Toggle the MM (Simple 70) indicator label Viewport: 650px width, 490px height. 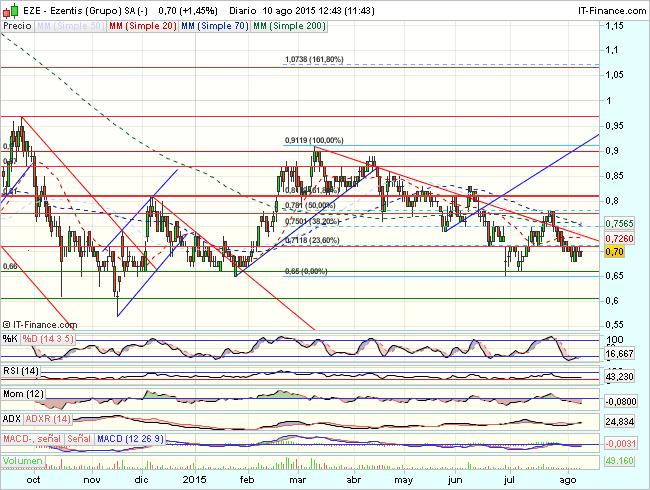click(x=215, y=26)
